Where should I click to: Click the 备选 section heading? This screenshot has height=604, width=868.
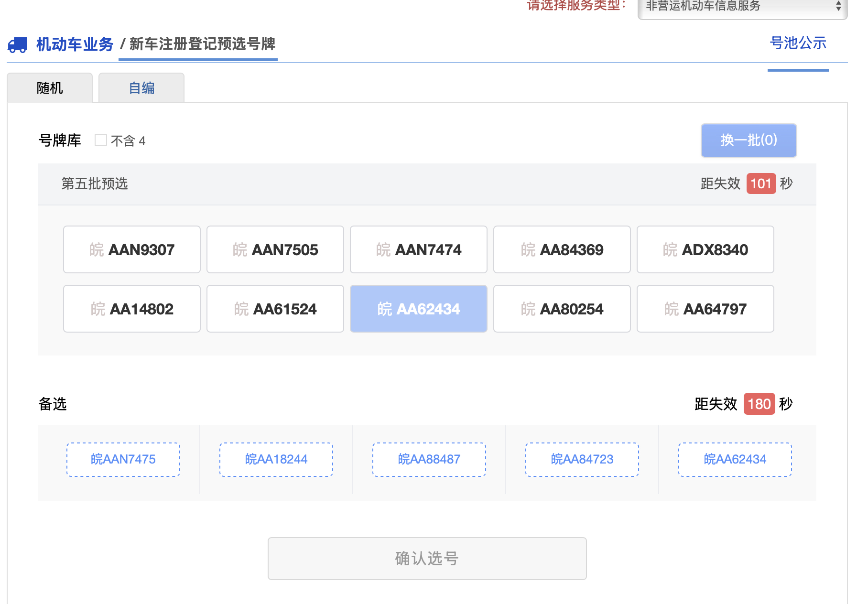point(53,404)
